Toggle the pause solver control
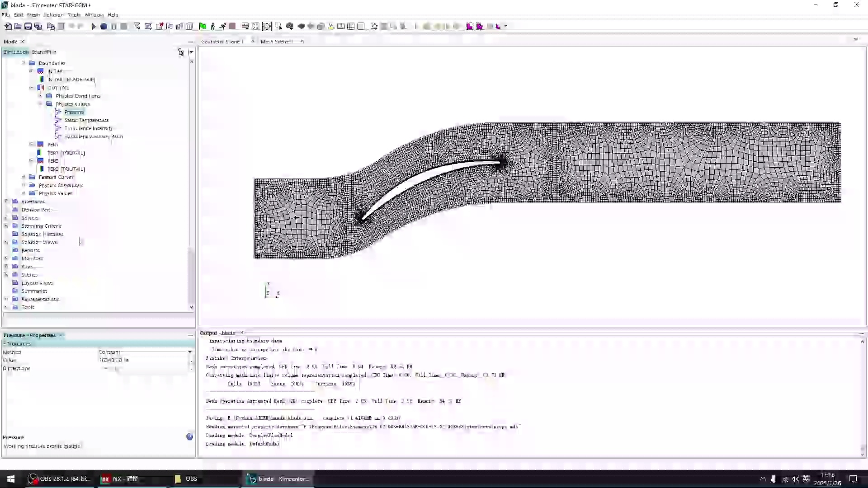Viewport: 868px width, 488px height. click(113, 26)
